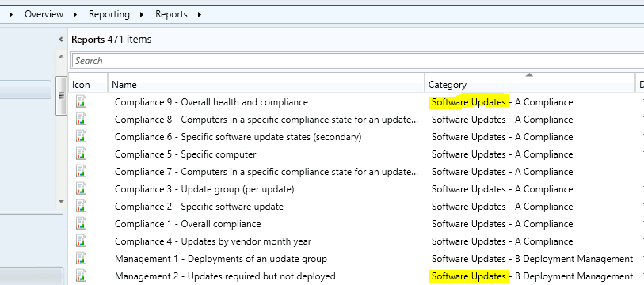Select Compliance 5 - Specific computer
The height and width of the screenshot is (285, 644).
click(185, 154)
